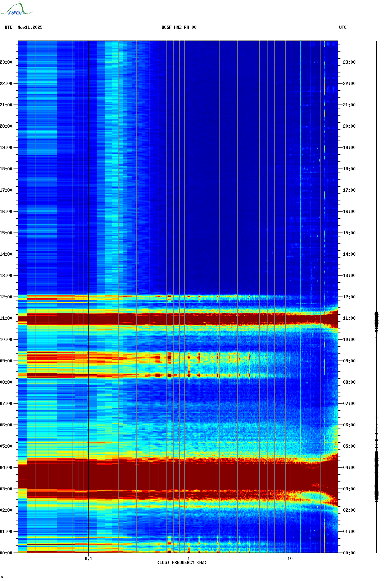Click 07:00 on the right time axis
The width and height of the screenshot is (392, 581).
click(x=349, y=404)
